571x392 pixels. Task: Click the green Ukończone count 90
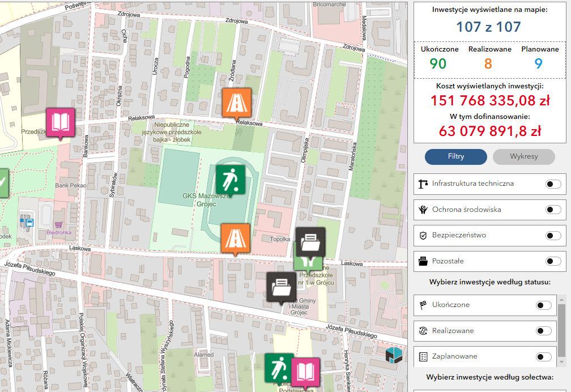coord(438,64)
